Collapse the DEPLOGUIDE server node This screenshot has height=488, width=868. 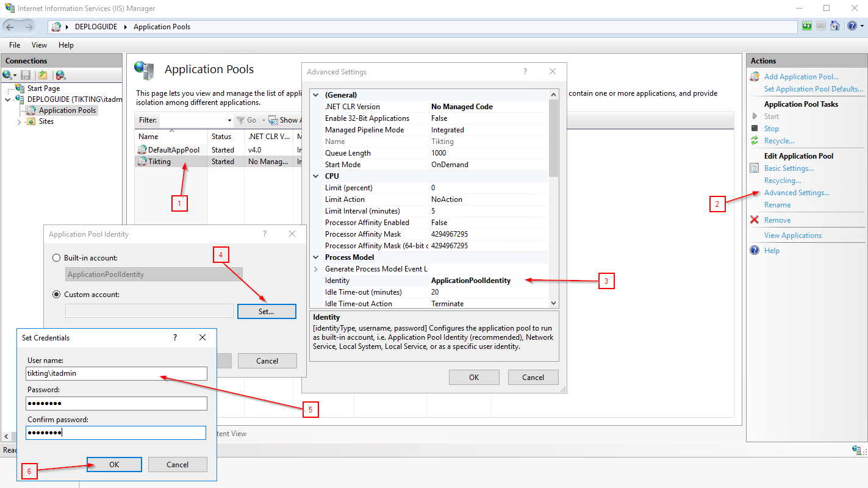[7, 99]
